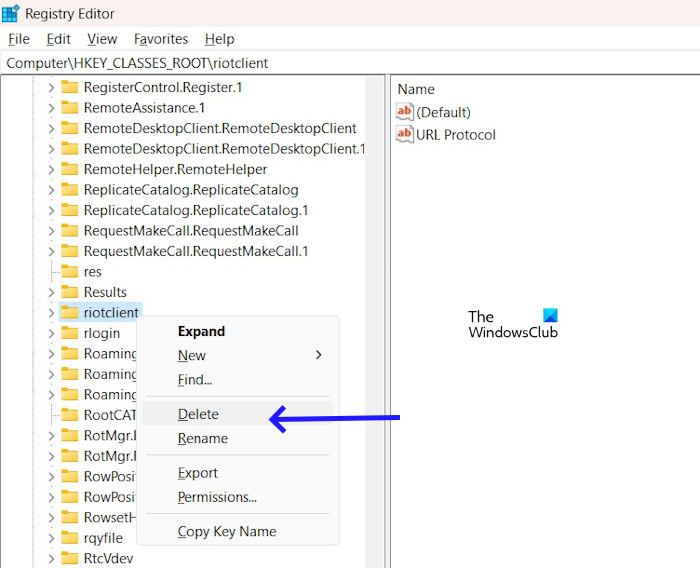Open the Edit menu
The height and width of the screenshot is (568, 700).
coord(58,39)
